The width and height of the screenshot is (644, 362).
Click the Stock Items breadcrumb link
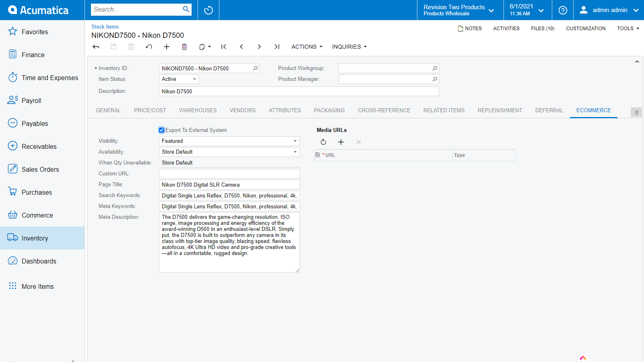[105, 27]
